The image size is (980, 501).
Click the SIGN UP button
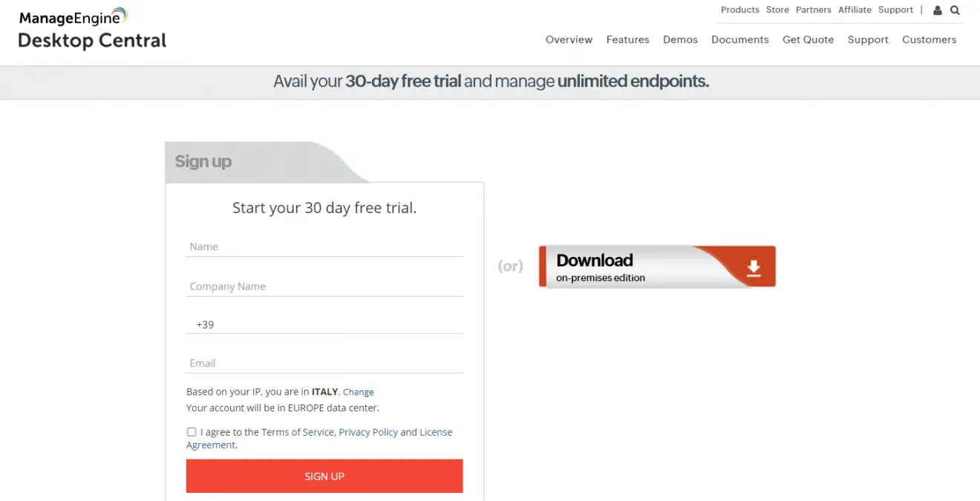(x=324, y=476)
